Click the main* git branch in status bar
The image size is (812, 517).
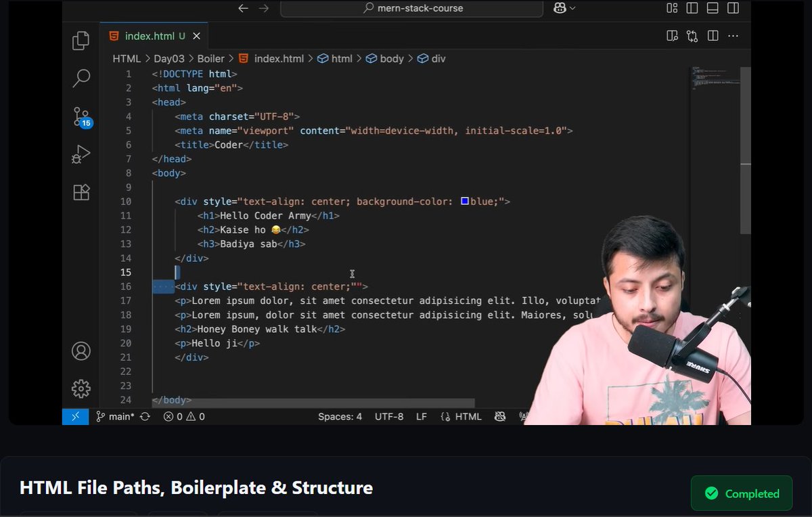(115, 417)
